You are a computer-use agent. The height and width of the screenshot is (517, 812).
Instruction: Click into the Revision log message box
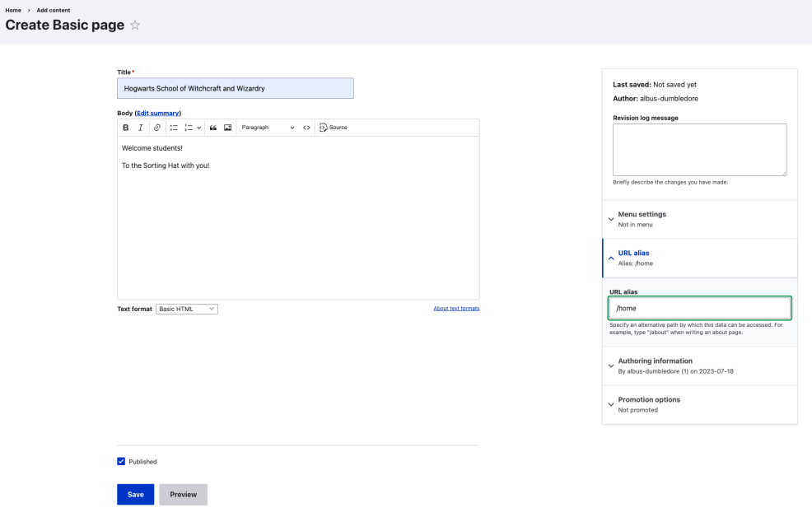[699, 149]
